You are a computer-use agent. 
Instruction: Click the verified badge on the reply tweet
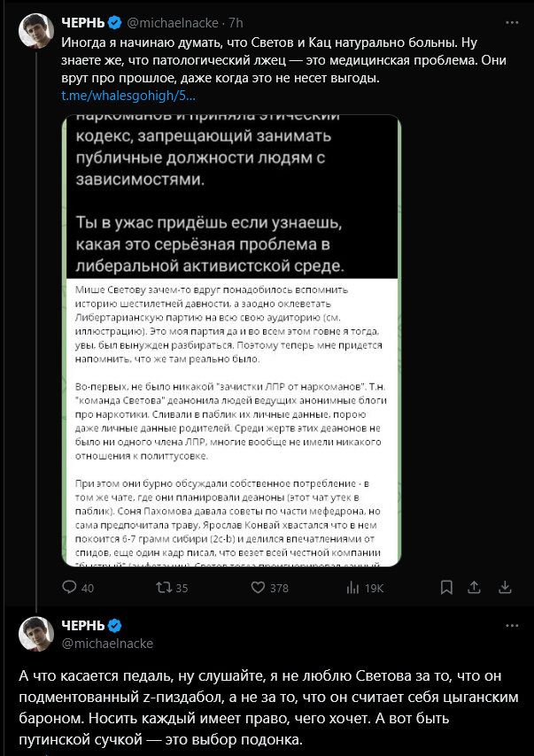pos(114,625)
